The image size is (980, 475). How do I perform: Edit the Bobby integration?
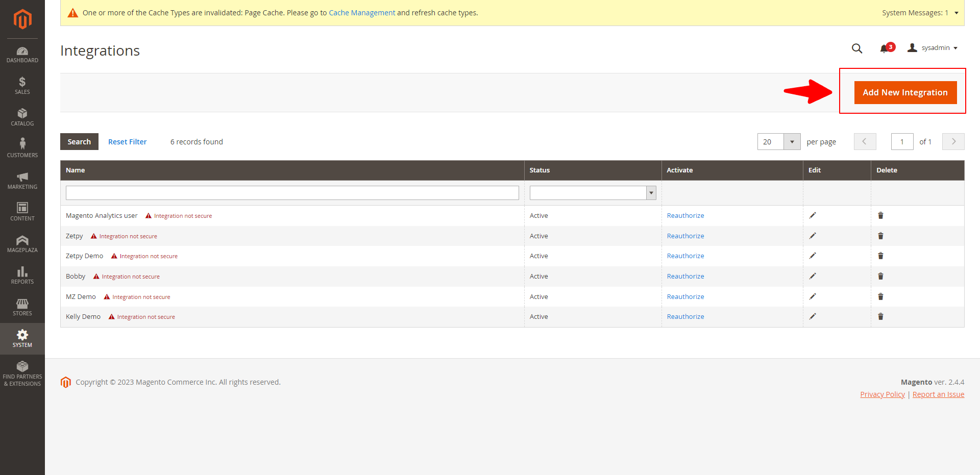pyautogui.click(x=813, y=276)
